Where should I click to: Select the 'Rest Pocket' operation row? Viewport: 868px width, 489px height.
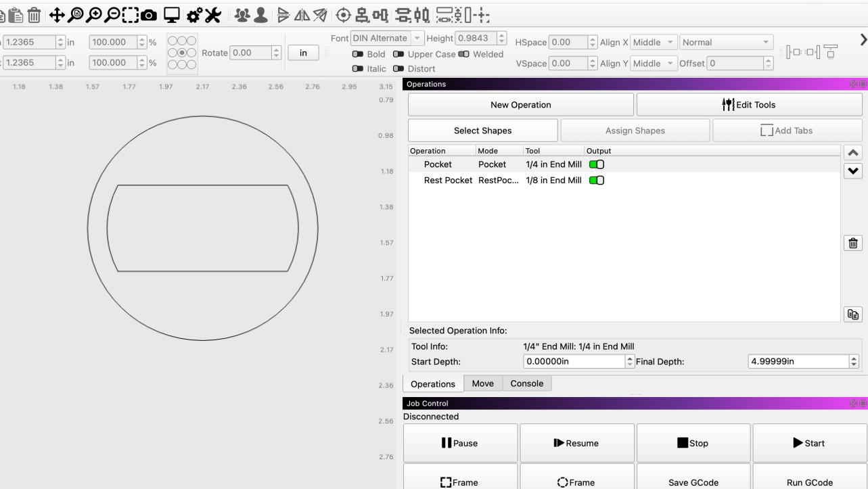click(624, 181)
